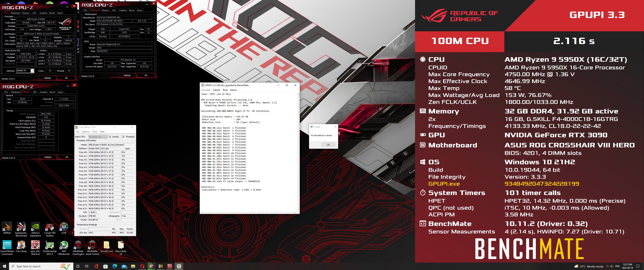The height and width of the screenshot is (270, 644).
Task: Click the GPUPI pi taskbar icon
Action: tap(179, 266)
